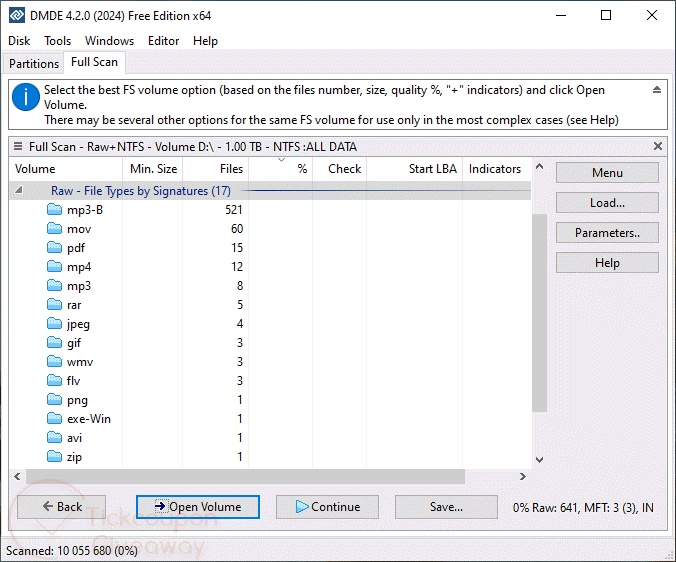This screenshot has height=562, width=676.
Task: Click the sort indicator above % column
Action: coord(281,160)
